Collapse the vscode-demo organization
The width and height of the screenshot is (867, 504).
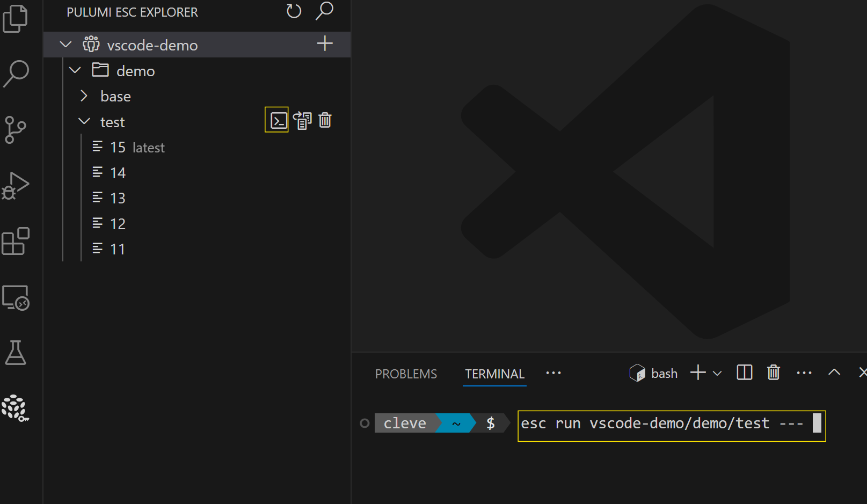(x=65, y=45)
